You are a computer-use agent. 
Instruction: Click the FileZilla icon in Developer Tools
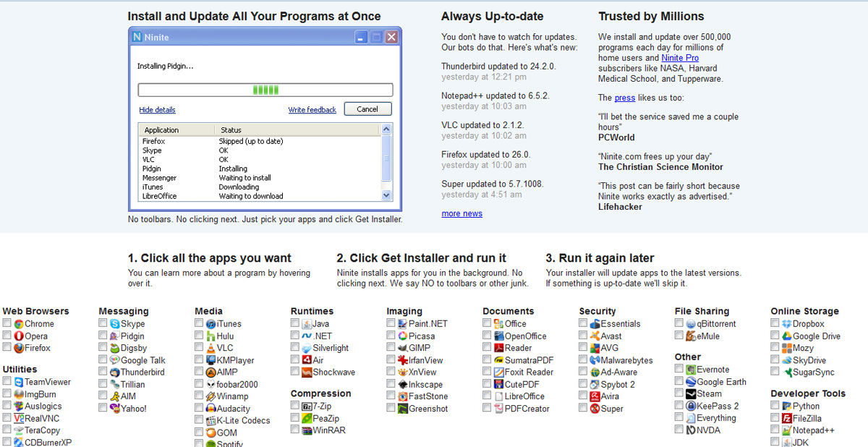[786, 418]
